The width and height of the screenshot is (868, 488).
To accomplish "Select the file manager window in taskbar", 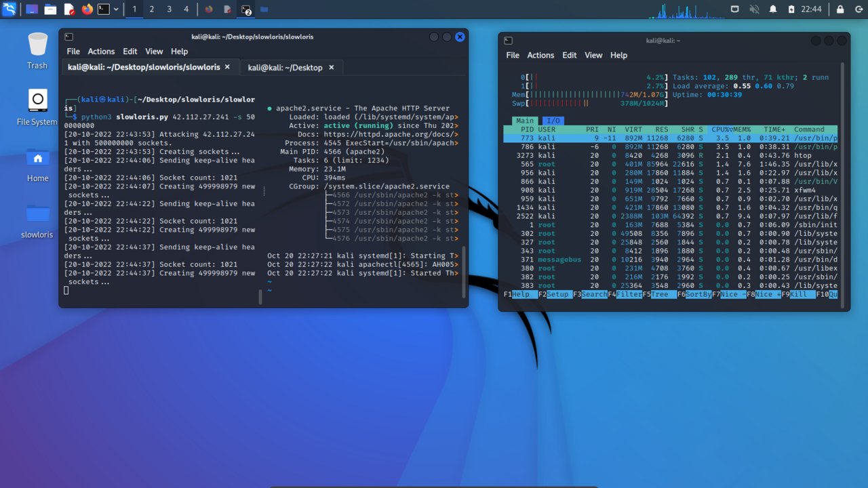I will [264, 9].
